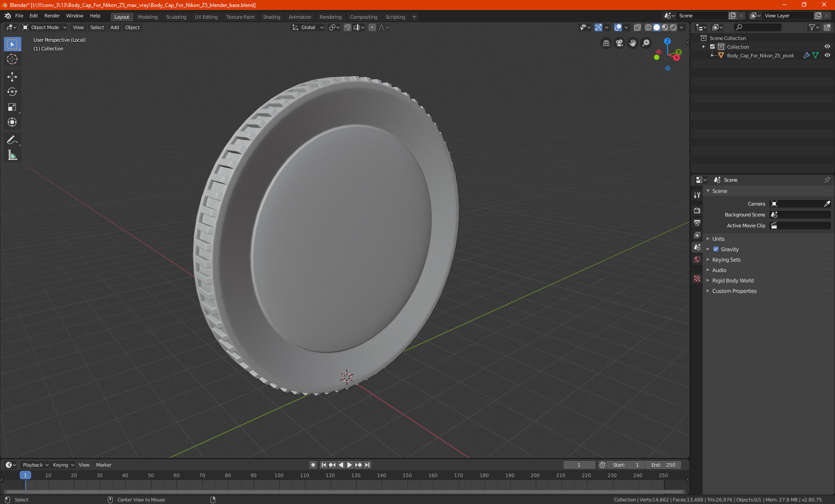Open Global transform orientation dropdown
The height and width of the screenshot is (504, 835).
(307, 27)
